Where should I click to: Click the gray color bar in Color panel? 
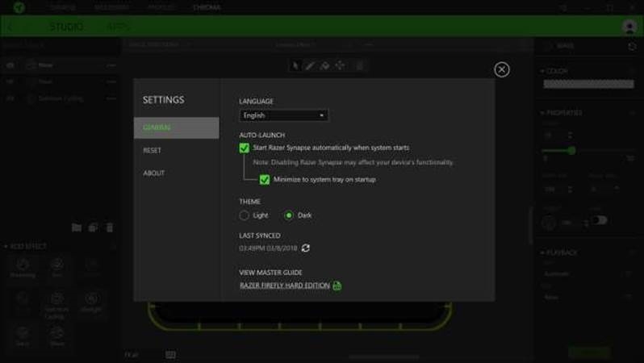pyautogui.click(x=588, y=84)
